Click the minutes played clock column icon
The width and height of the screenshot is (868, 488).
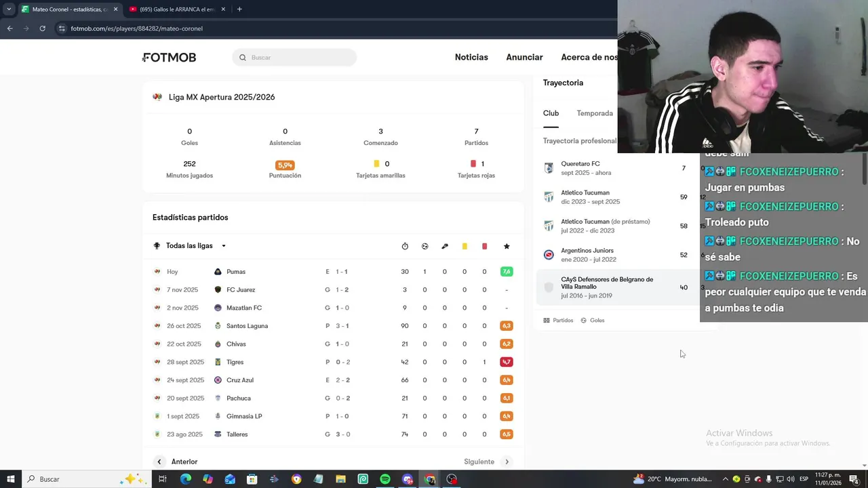coord(405,246)
